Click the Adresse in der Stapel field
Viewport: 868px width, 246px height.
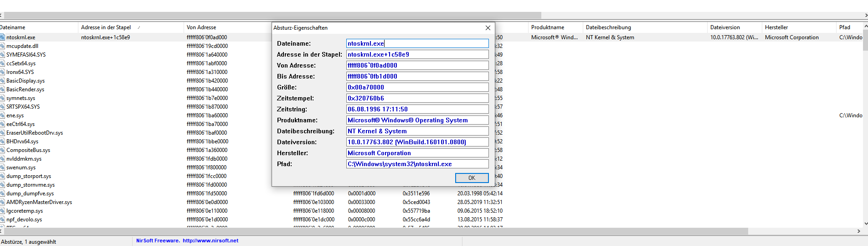click(417, 54)
